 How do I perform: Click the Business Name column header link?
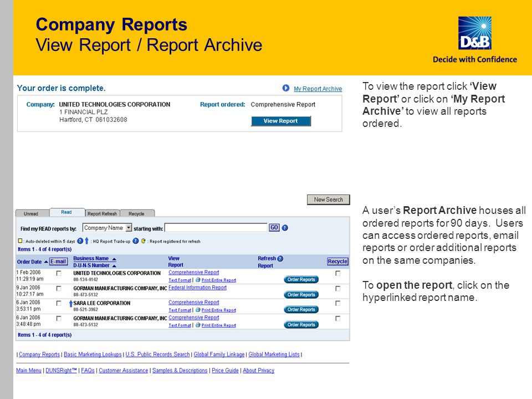91,259
